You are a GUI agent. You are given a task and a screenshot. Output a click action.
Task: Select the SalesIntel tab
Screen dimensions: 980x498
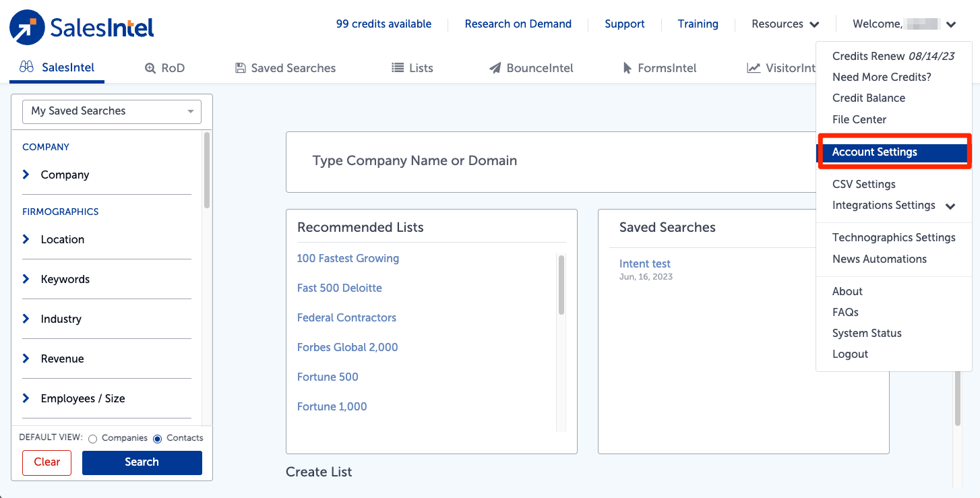coord(57,67)
